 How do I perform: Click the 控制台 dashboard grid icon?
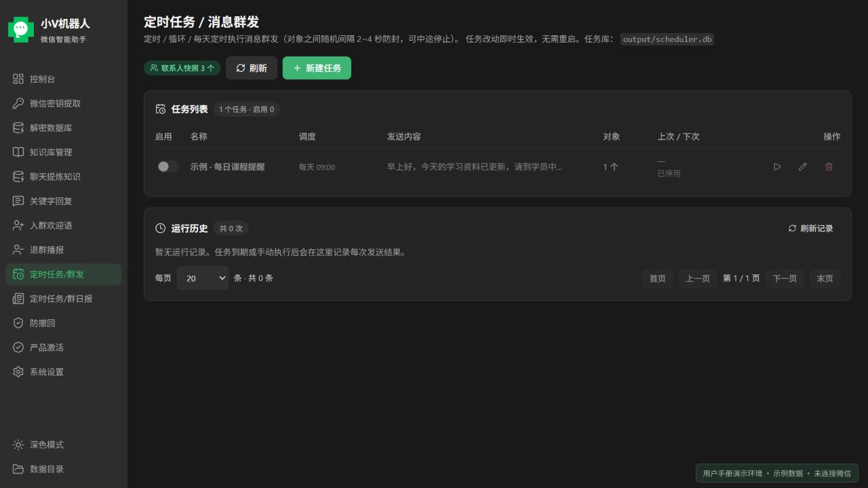(18, 79)
